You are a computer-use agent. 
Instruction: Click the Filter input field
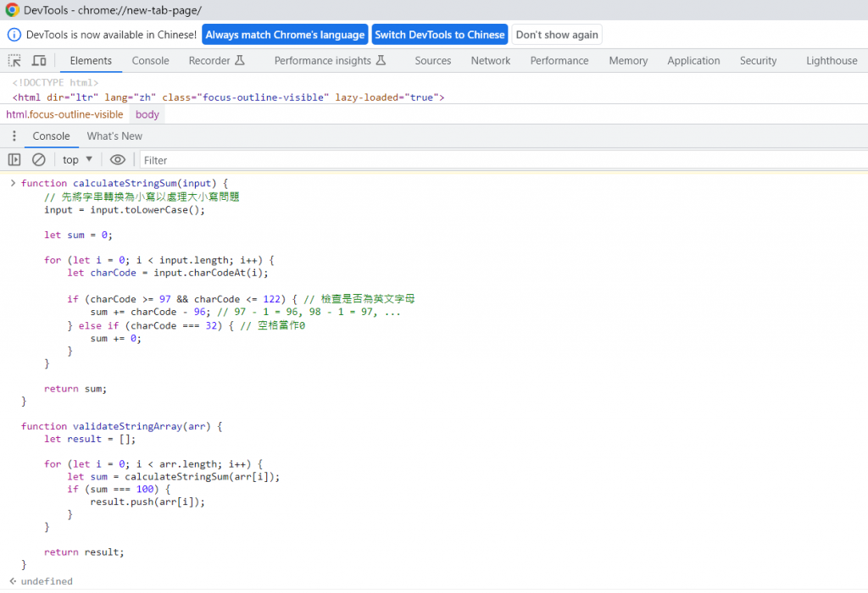pyautogui.click(x=504, y=160)
